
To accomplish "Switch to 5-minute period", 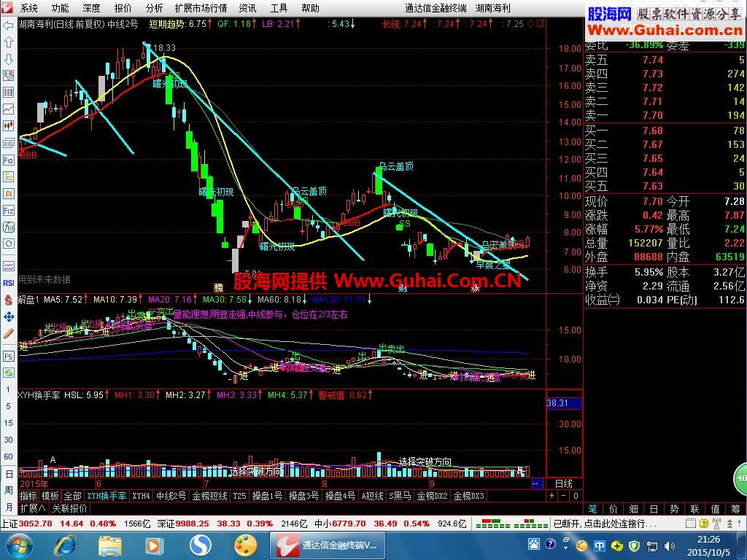I will click(8, 406).
